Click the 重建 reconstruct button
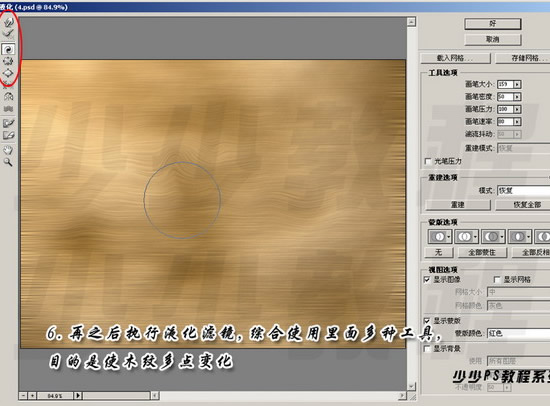This screenshot has height=406, width=550. click(x=458, y=205)
